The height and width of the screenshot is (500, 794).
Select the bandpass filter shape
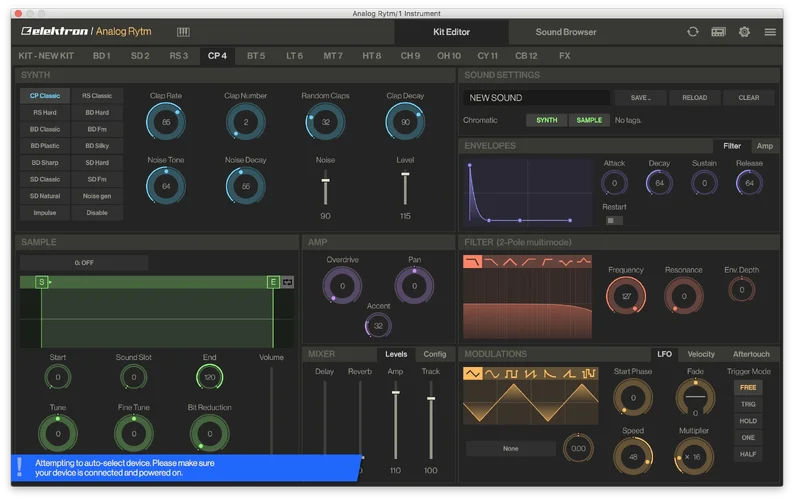pyautogui.click(x=509, y=261)
